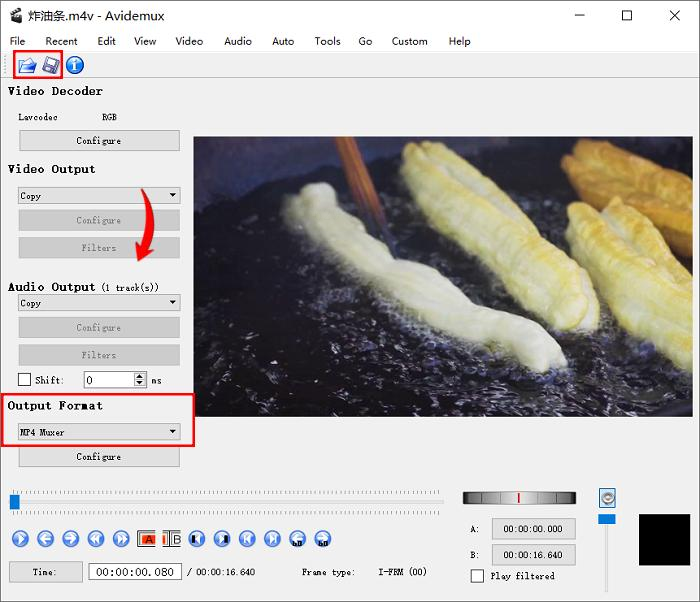Screen dimensions: 700x602
Task: Click the Open Video folder icon
Action: pos(27,65)
